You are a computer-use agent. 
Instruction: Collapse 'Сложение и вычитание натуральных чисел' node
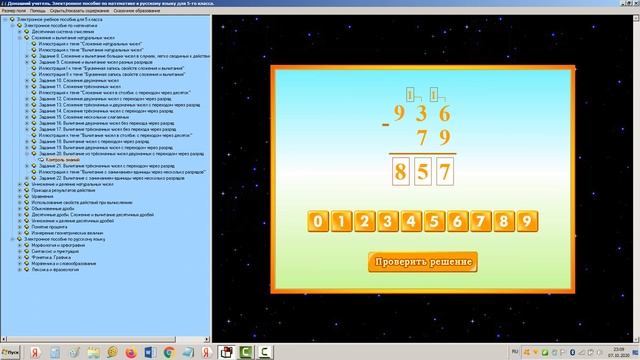[x=20, y=38]
